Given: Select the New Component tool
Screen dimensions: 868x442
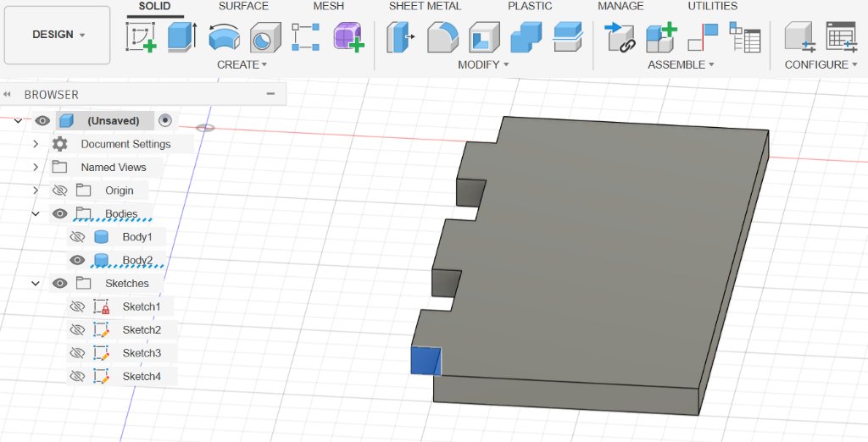Looking at the screenshot, I should coord(661,37).
